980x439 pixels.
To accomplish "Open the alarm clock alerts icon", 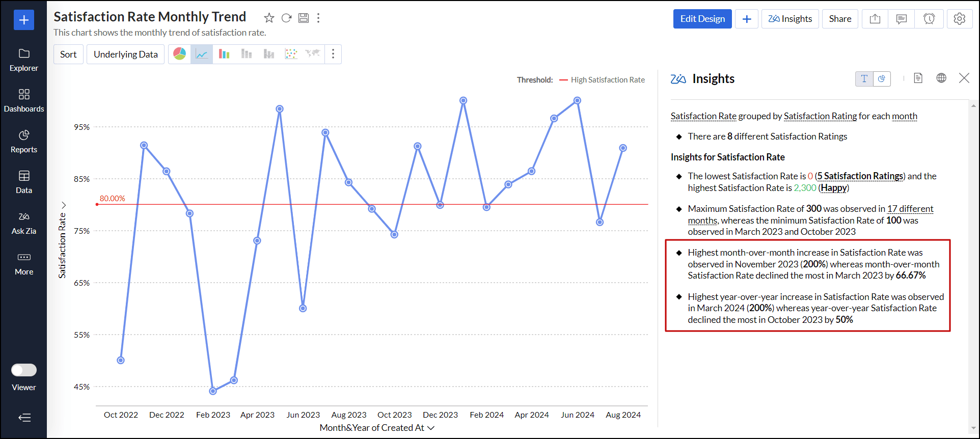I will [x=929, y=19].
